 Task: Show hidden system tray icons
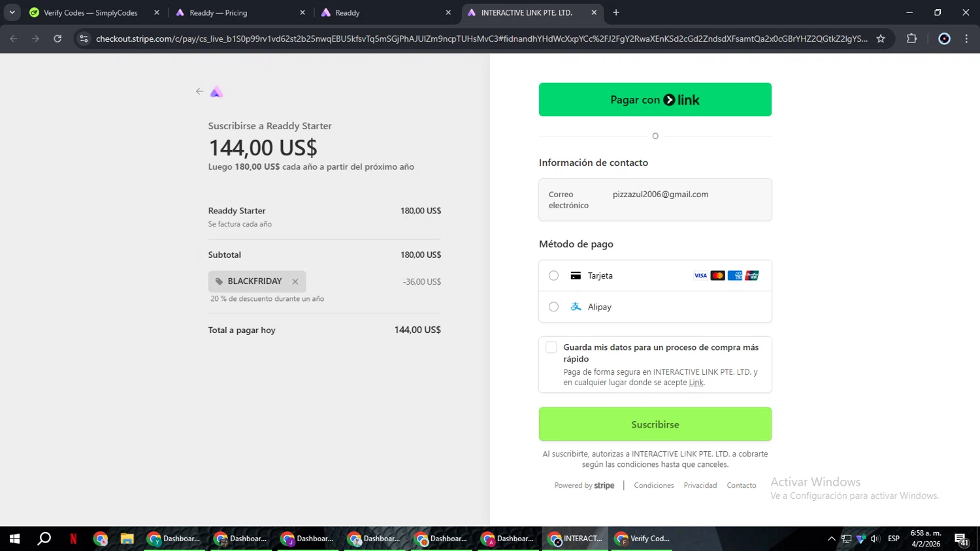tap(831, 539)
